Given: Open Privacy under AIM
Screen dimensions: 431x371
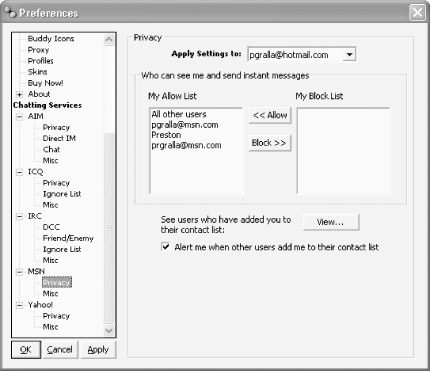Looking at the screenshot, I should 56,127.
